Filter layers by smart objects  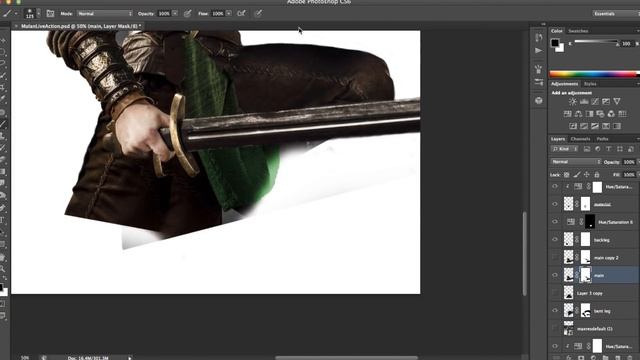click(631, 149)
